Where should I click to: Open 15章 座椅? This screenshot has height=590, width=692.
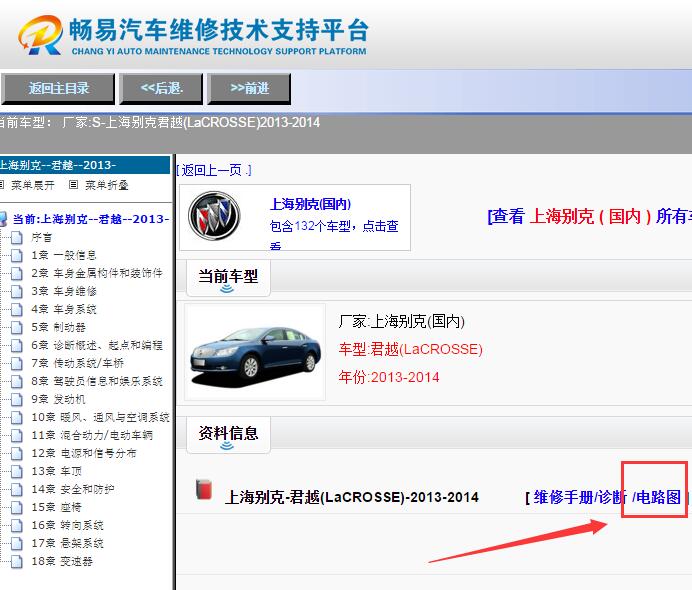click(x=56, y=507)
